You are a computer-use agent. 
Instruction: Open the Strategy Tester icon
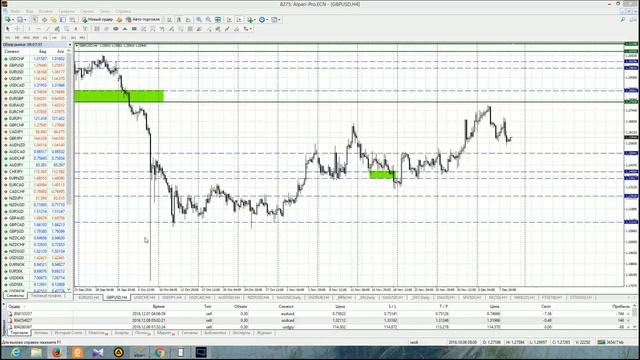(72, 20)
